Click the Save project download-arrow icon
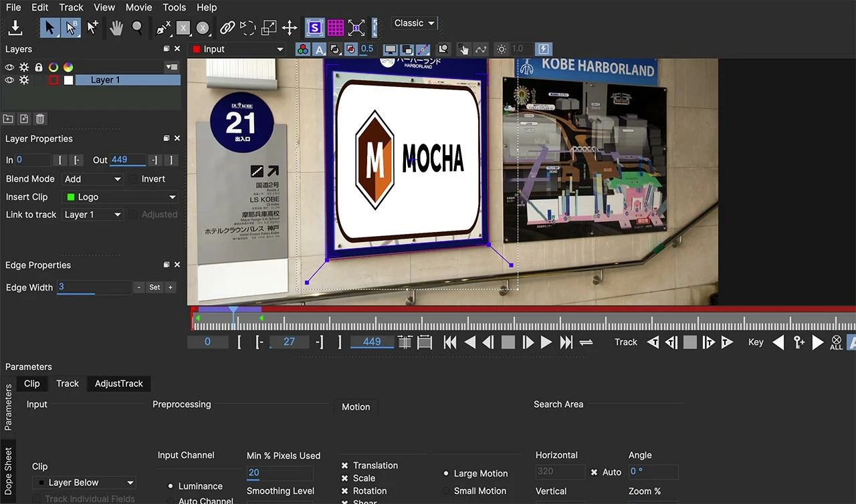856x504 pixels. click(x=15, y=27)
